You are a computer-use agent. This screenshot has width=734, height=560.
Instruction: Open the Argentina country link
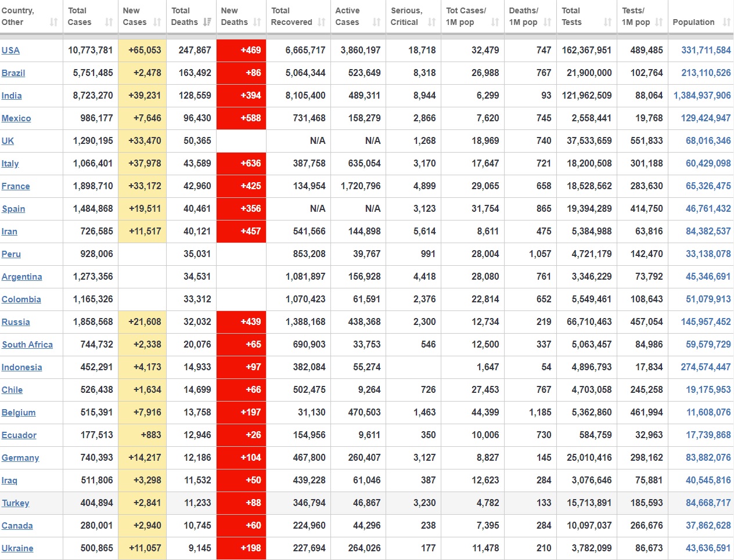(22, 277)
